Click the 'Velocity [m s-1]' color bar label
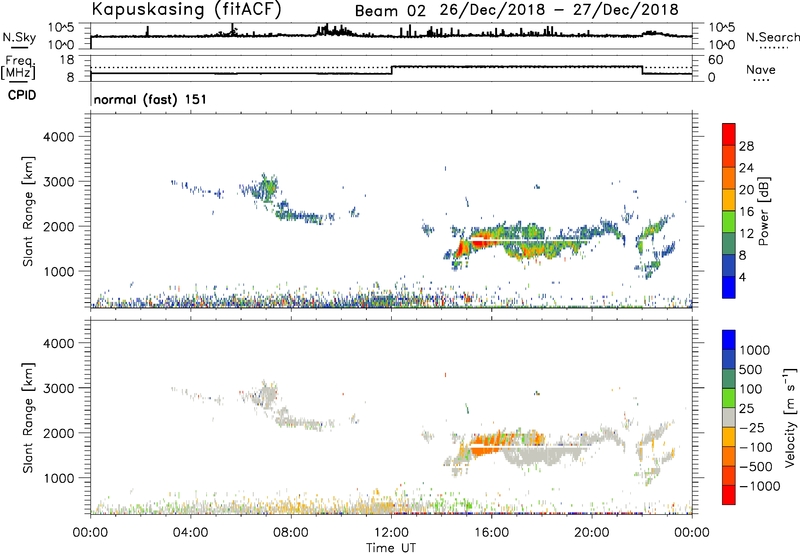Image resolution: width=800 pixels, height=554 pixels. tap(790, 417)
